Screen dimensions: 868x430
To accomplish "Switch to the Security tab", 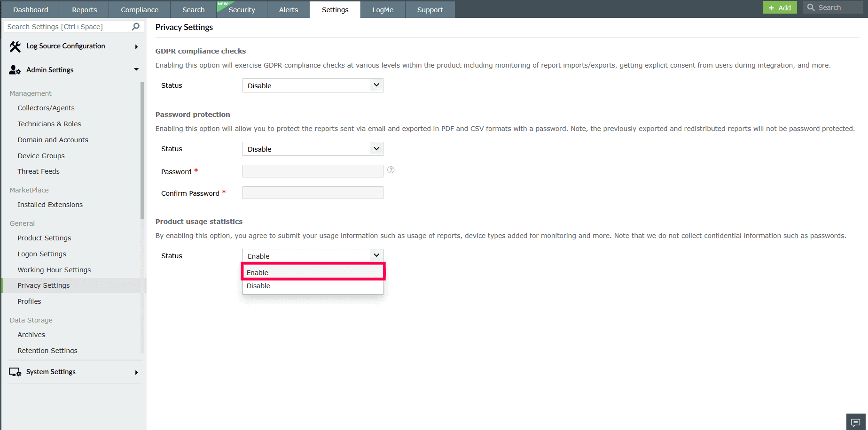I will click(242, 9).
